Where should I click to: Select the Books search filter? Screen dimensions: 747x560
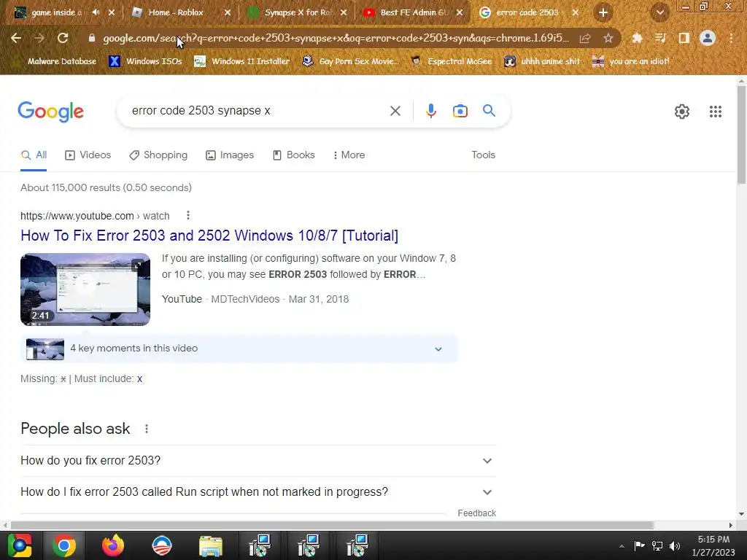[293, 155]
